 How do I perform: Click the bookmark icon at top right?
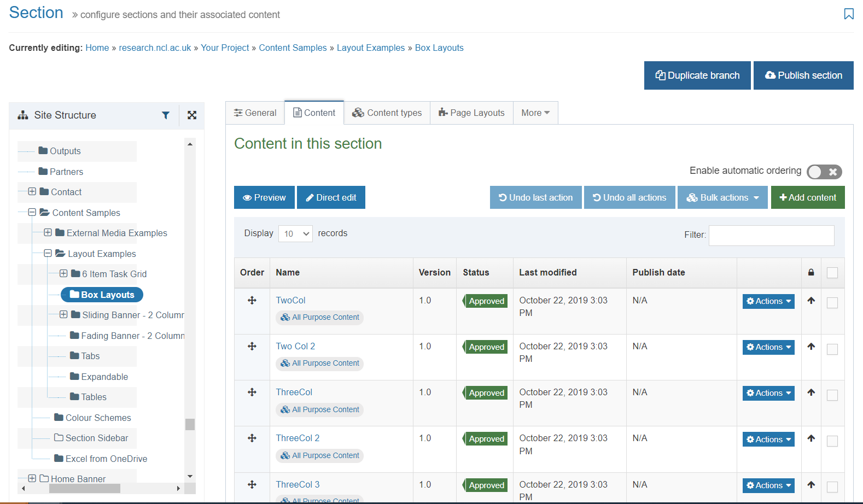pos(848,14)
